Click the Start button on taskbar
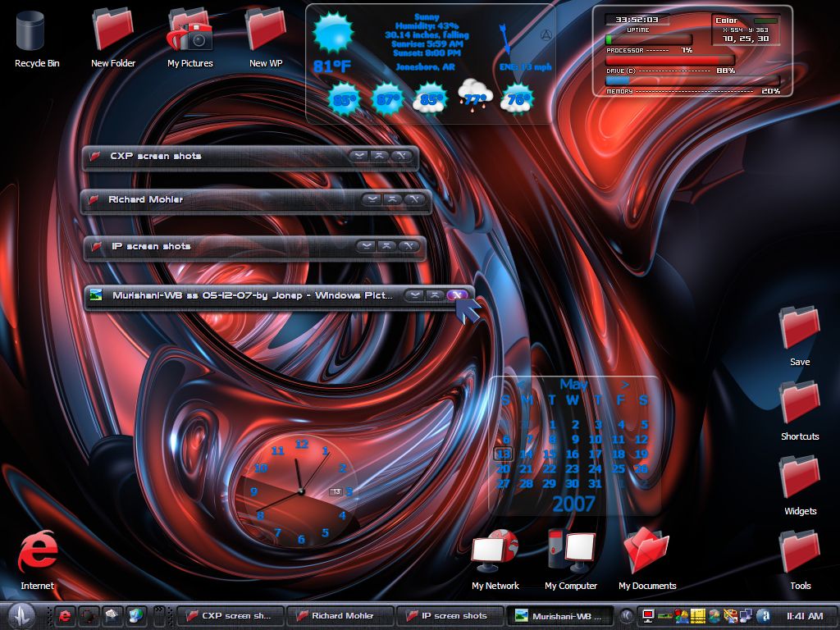 [x=21, y=615]
